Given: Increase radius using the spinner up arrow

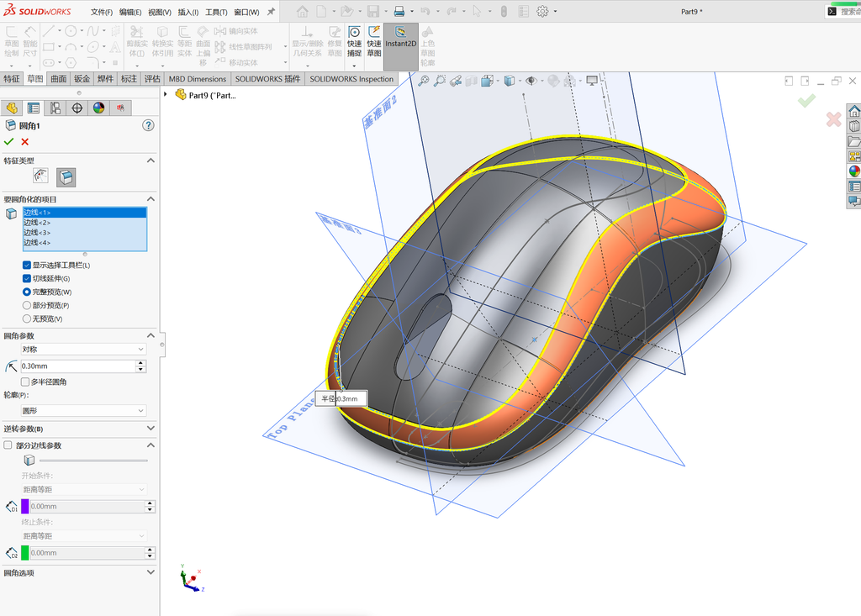Looking at the screenshot, I should (141, 363).
